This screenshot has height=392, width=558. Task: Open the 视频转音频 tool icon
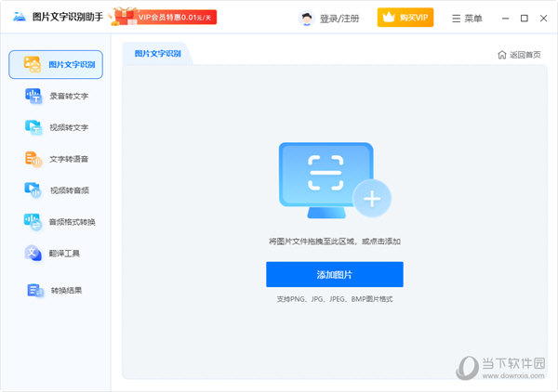pyautogui.click(x=33, y=190)
